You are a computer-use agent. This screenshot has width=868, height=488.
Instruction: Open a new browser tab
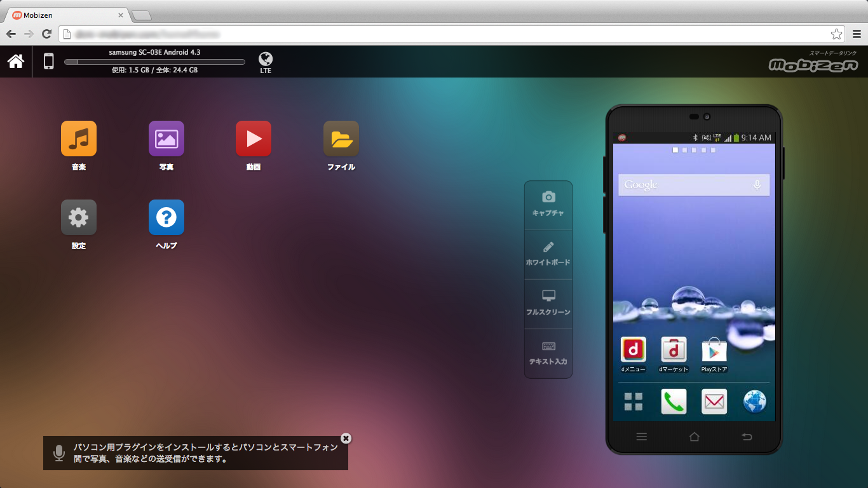pos(142,15)
